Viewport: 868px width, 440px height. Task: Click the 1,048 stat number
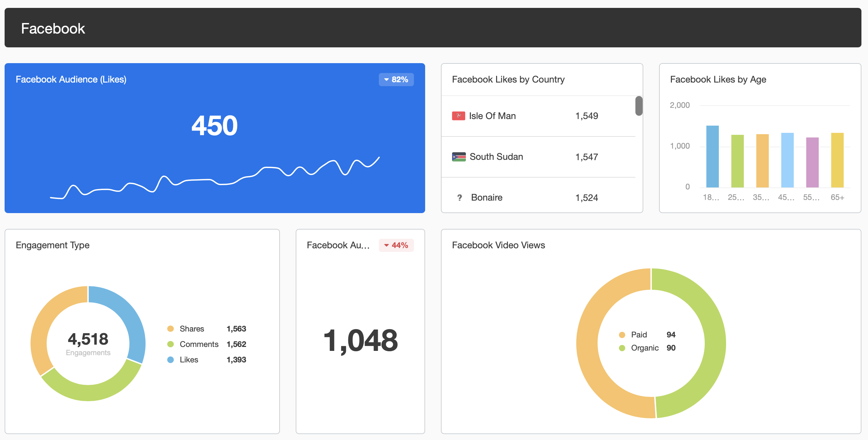[x=360, y=341]
